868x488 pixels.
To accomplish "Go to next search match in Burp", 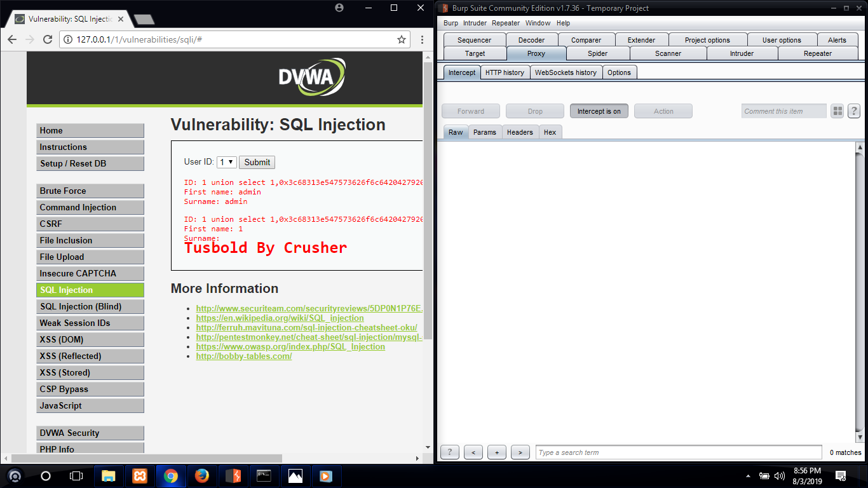I will 520,452.
